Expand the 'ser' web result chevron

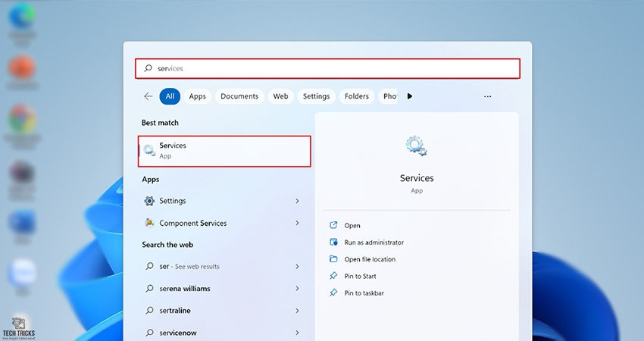[297, 267]
